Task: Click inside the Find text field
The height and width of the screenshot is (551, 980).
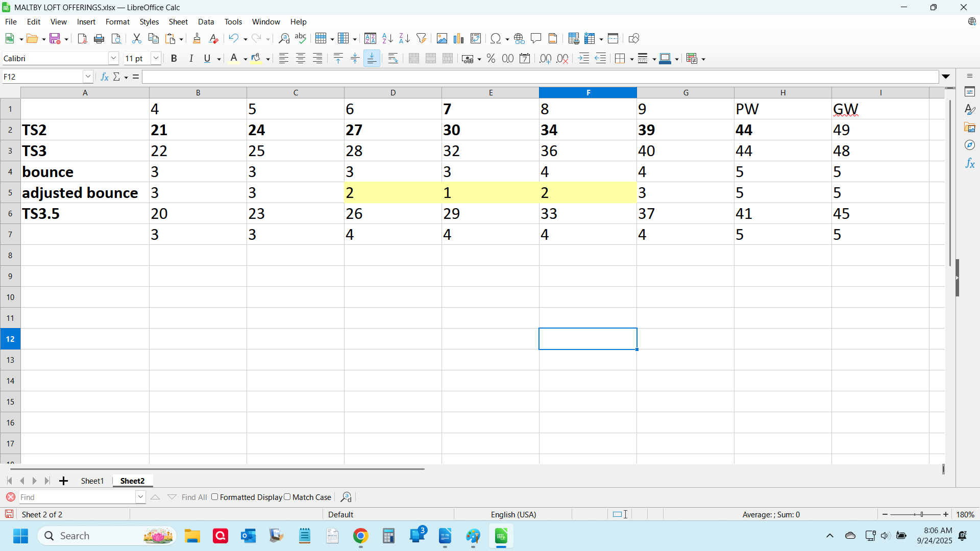Action: (77, 497)
